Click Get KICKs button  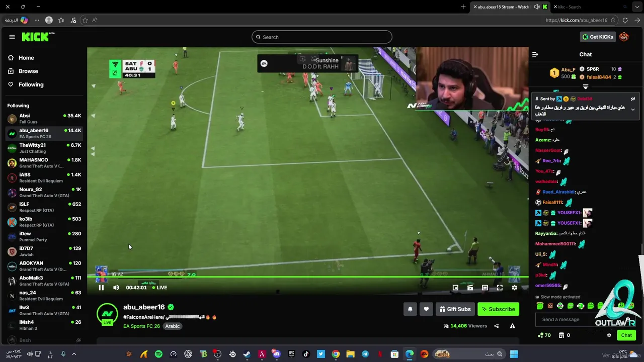tap(598, 37)
